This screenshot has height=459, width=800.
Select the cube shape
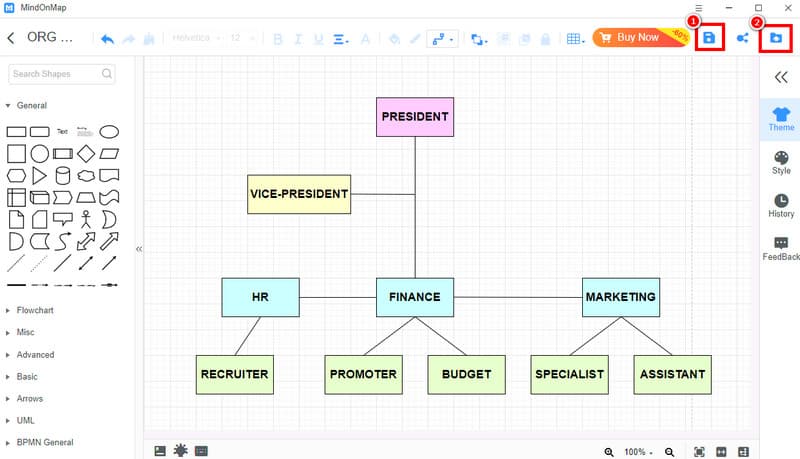(x=39, y=197)
